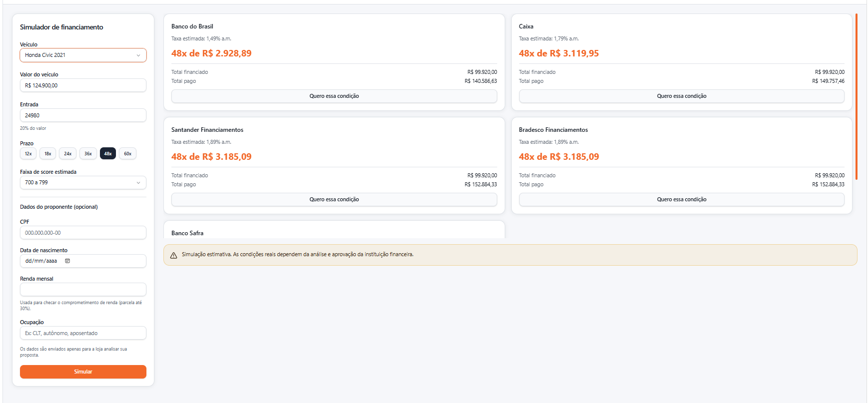Toggle the 48x term button
868x403 pixels.
108,154
